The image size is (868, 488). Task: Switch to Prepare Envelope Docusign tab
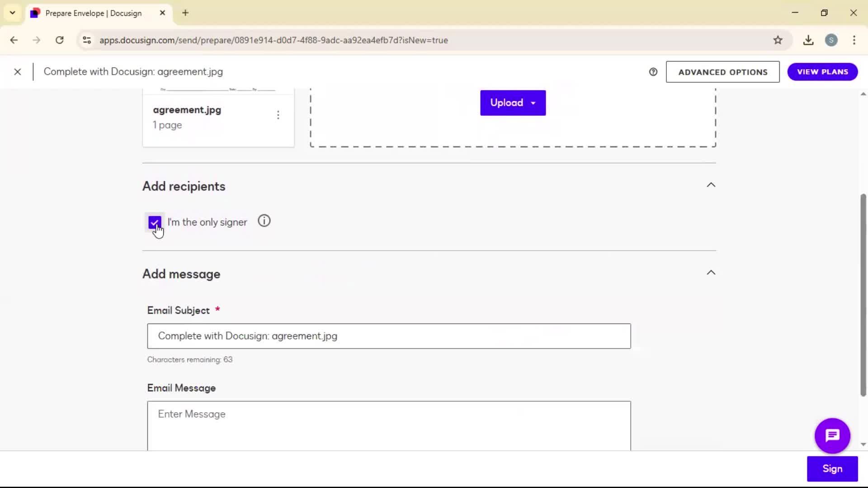tap(93, 13)
